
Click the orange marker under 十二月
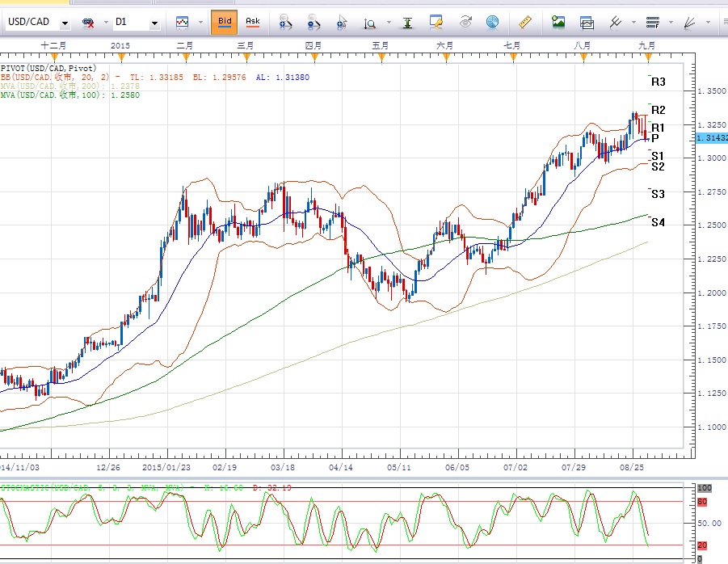tap(54, 57)
